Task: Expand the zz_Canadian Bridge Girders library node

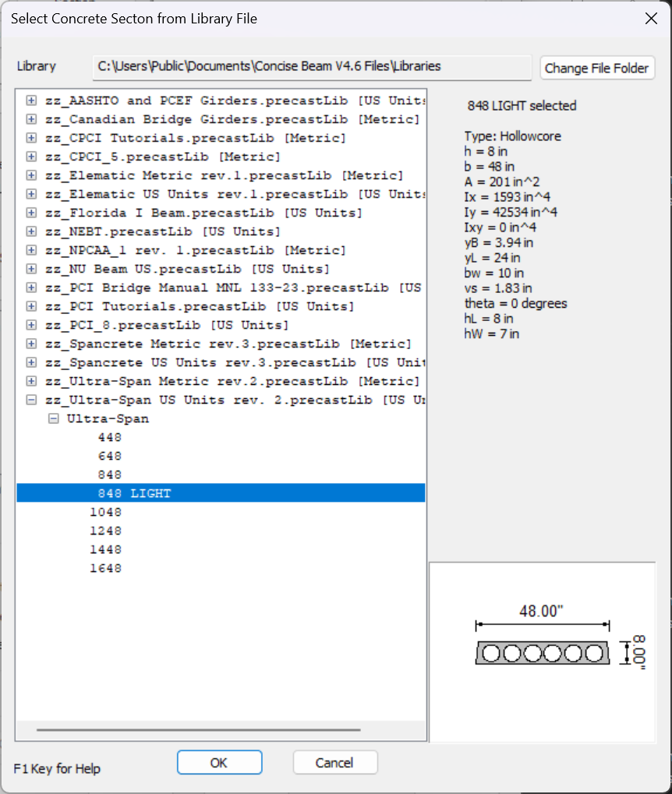Action: pyautogui.click(x=31, y=119)
